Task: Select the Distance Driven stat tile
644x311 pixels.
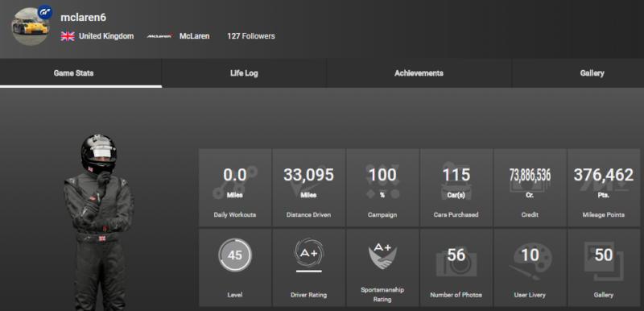Action: pyautogui.click(x=309, y=188)
